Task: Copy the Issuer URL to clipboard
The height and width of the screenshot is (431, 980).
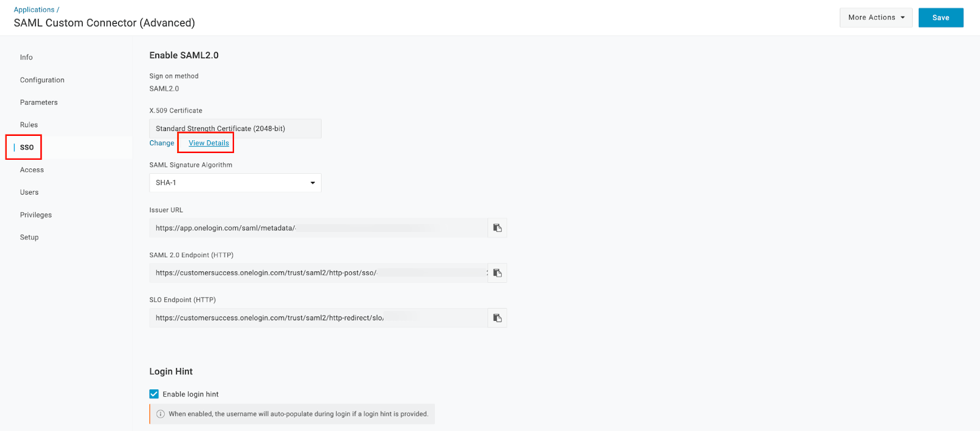Action: coord(497,228)
